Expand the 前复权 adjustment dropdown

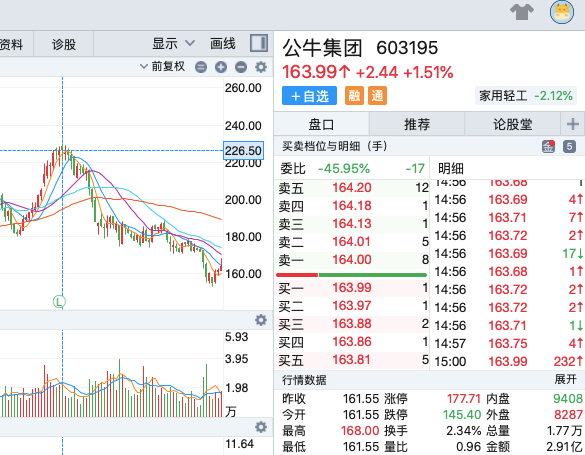(162, 67)
